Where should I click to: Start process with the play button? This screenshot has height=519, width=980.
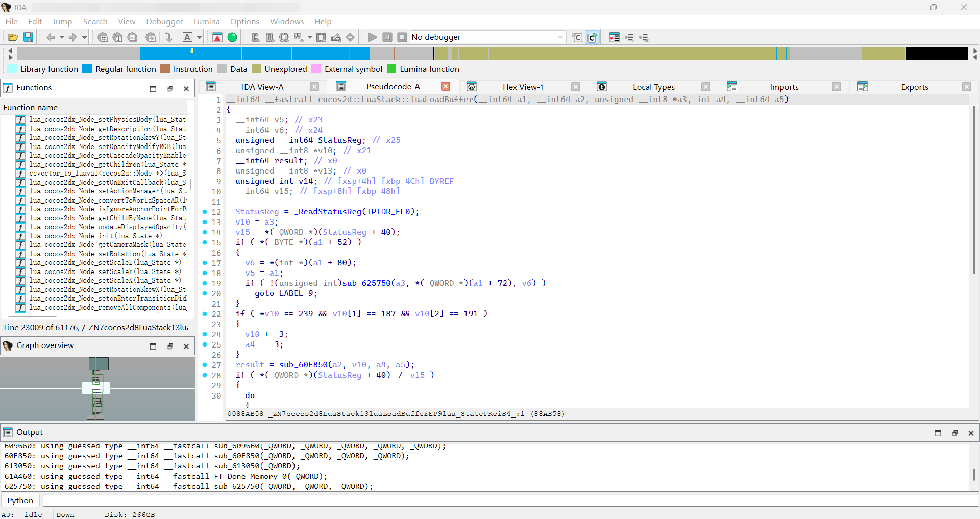pyautogui.click(x=373, y=37)
